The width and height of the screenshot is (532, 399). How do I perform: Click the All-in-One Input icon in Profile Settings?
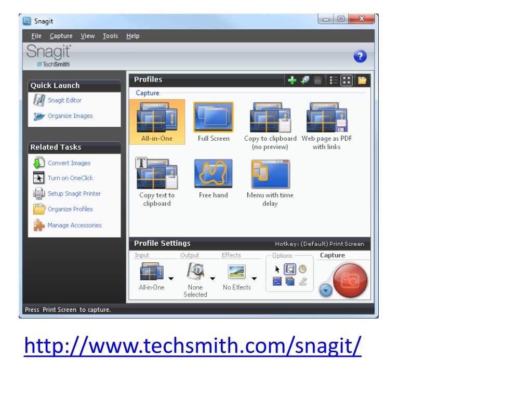pyautogui.click(x=152, y=272)
